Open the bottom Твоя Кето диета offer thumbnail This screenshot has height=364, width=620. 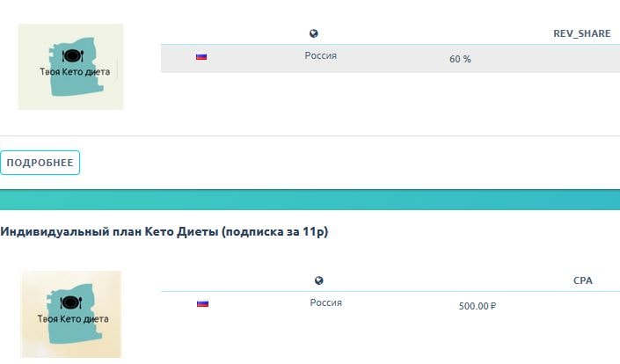click(x=70, y=314)
